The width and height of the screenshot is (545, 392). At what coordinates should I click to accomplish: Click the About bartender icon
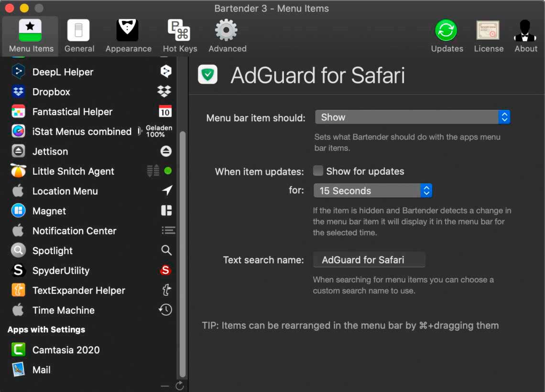coord(525,32)
